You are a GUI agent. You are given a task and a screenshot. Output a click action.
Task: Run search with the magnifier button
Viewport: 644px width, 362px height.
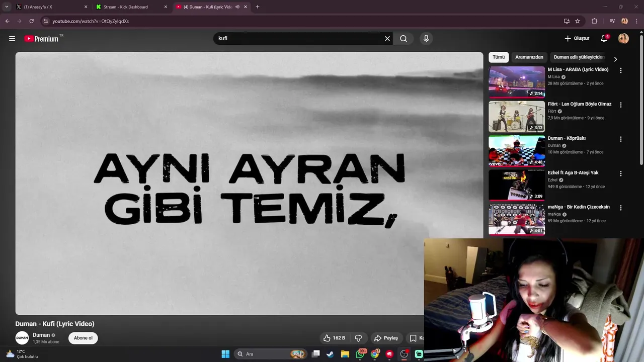click(x=404, y=39)
